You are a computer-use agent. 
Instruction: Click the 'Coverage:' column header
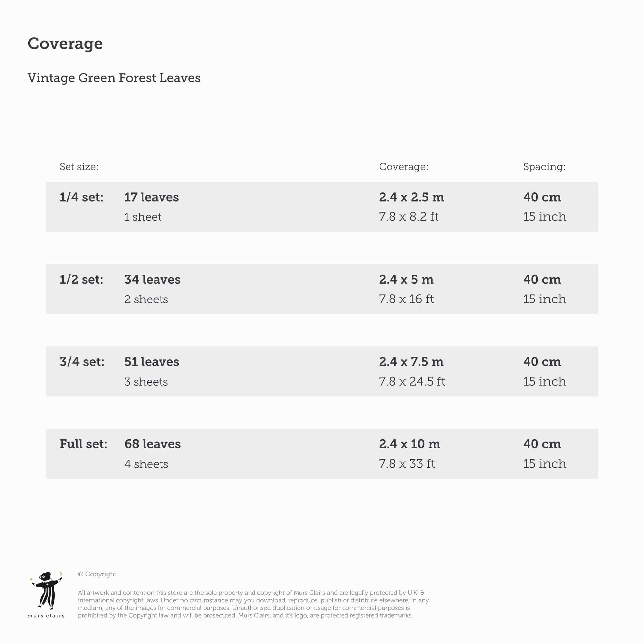[403, 167]
